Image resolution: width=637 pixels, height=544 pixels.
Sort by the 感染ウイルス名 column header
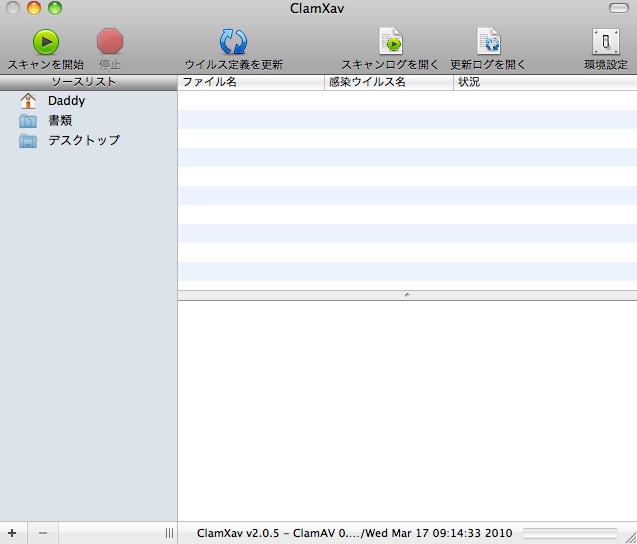[389, 82]
